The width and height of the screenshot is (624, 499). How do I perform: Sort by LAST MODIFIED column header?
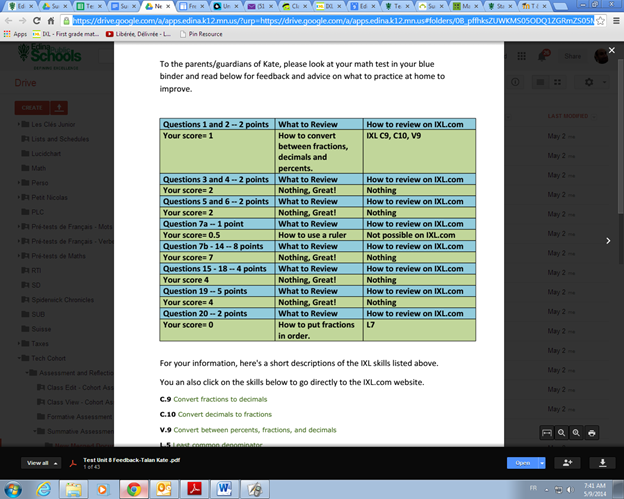pos(568,116)
